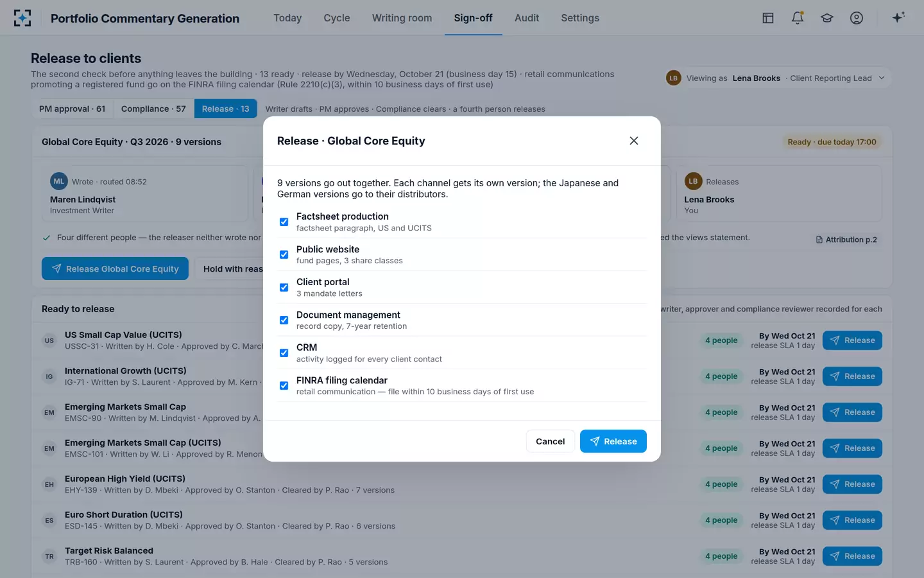Viewport: 924px width, 578px height.
Task: Open the Today tab
Action: [287, 18]
